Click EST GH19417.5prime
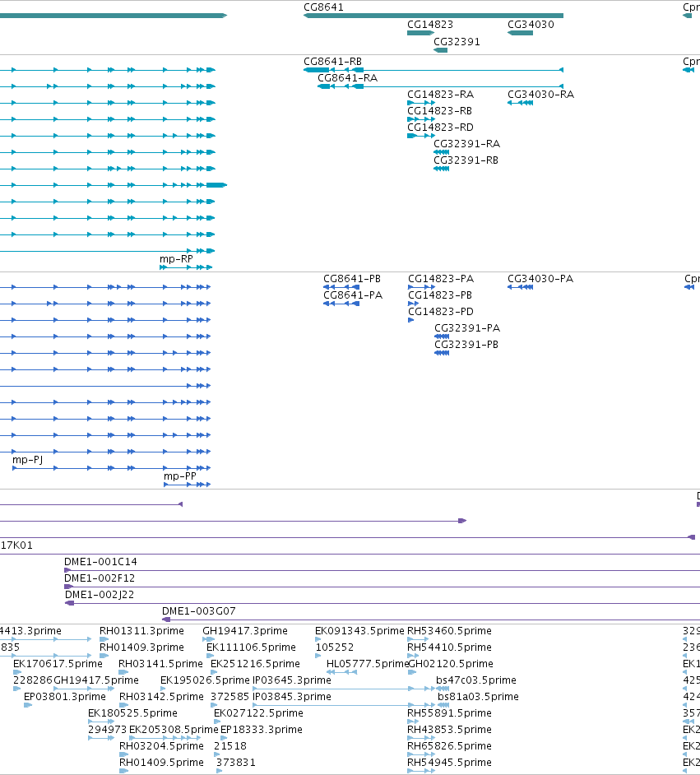This screenshot has height=775, width=700. (96, 680)
